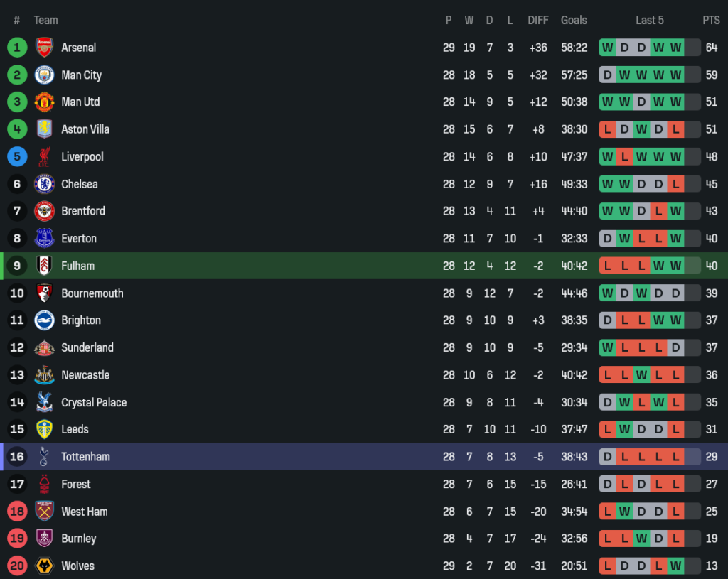This screenshot has height=579, width=728.
Task: Click Arsenal's position number 1 badge
Action: [x=17, y=48]
